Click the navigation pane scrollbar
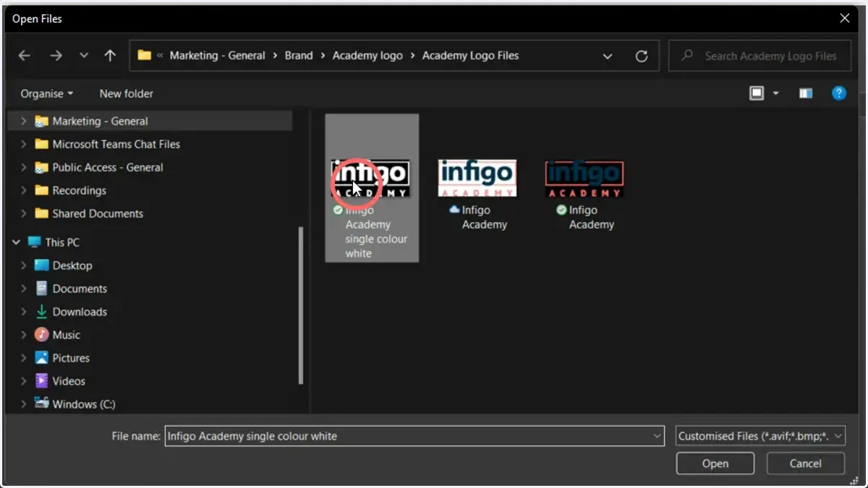 coord(301,306)
